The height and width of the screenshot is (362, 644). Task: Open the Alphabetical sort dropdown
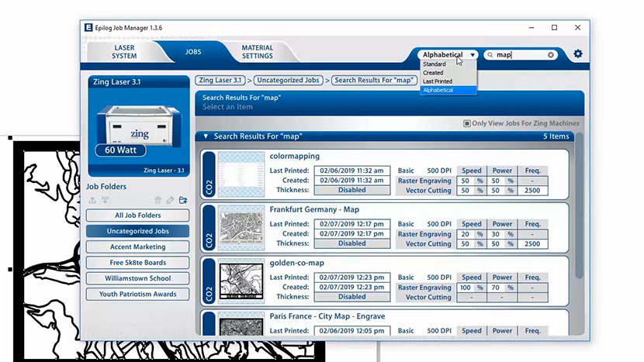pos(448,55)
